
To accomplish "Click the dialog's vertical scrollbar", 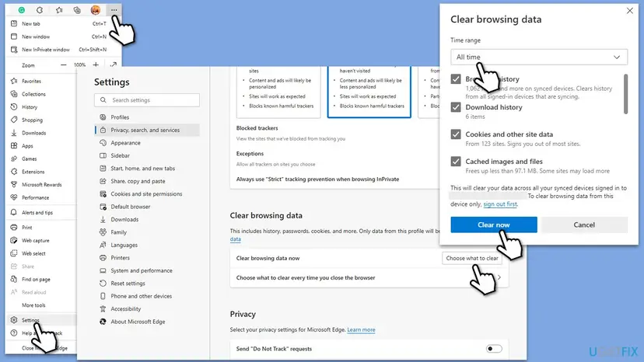I will (625, 94).
